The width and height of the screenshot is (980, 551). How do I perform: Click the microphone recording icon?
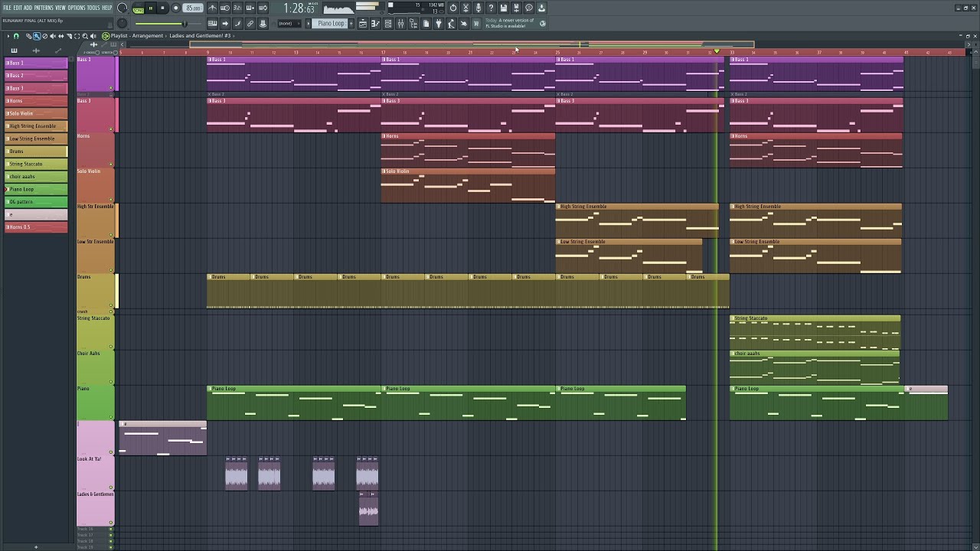[x=479, y=8]
